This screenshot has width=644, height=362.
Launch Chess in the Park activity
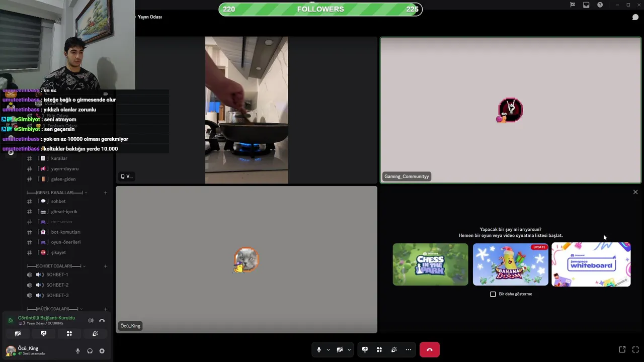click(x=430, y=264)
